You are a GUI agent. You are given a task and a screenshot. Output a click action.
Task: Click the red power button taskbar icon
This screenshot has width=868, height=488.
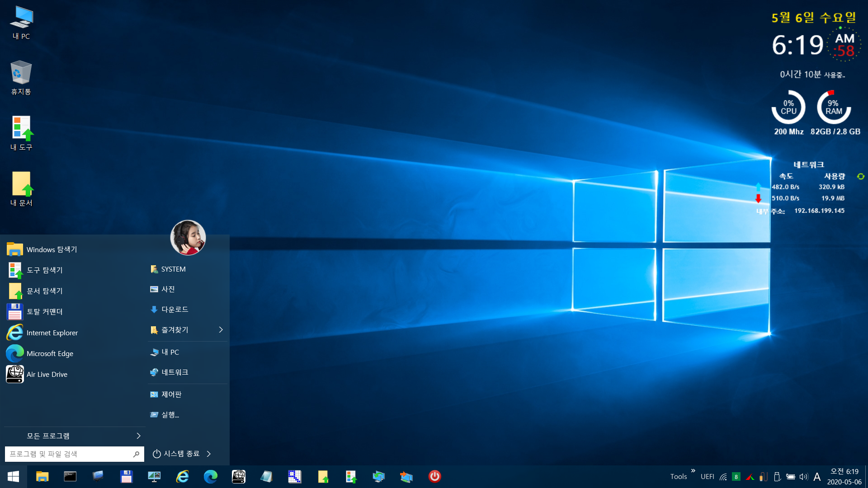coord(434,476)
